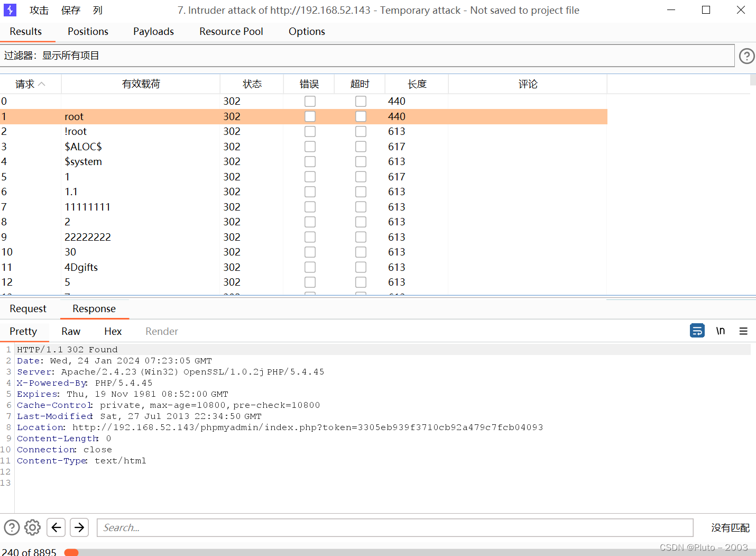
Task: Tick the error checkbox for 22222222 row
Action: coord(310,237)
